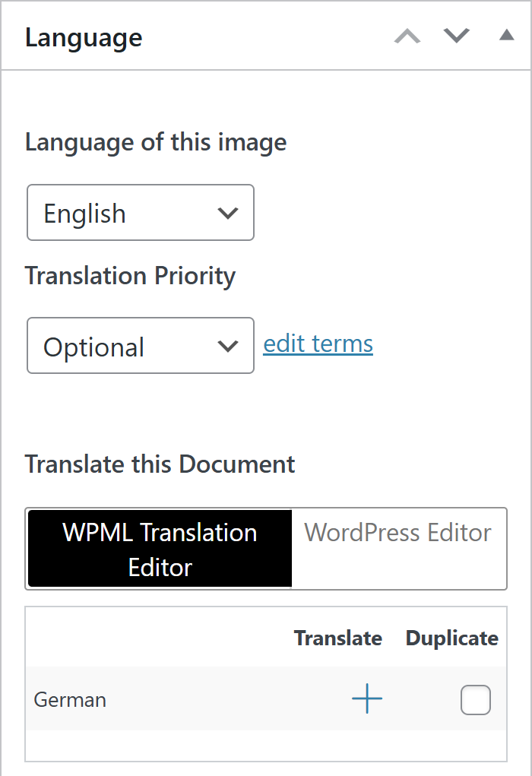Open the English language dropdown
This screenshot has width=532, height=776.
click(x=141, y=213)
